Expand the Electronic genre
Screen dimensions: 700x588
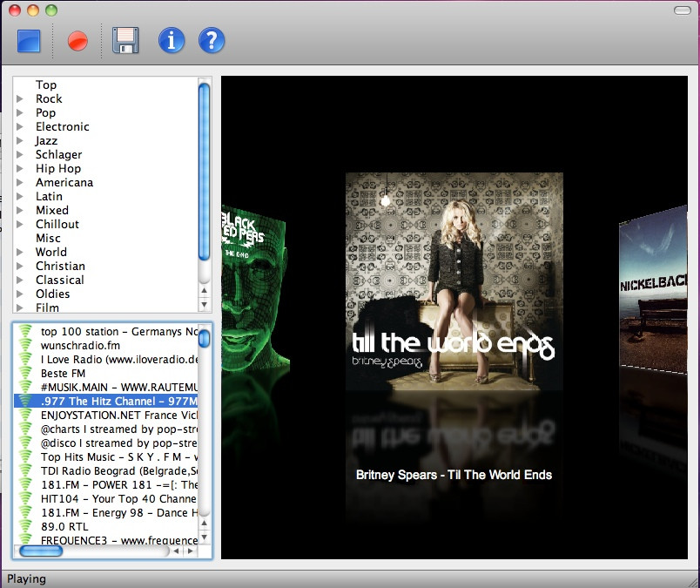click(x=20, y=126)
